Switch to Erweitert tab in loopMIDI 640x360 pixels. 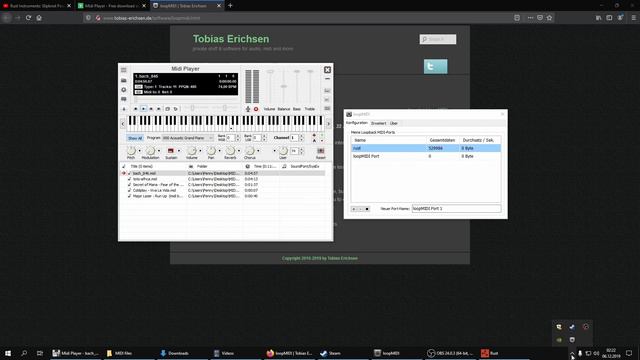coord(378,123)
